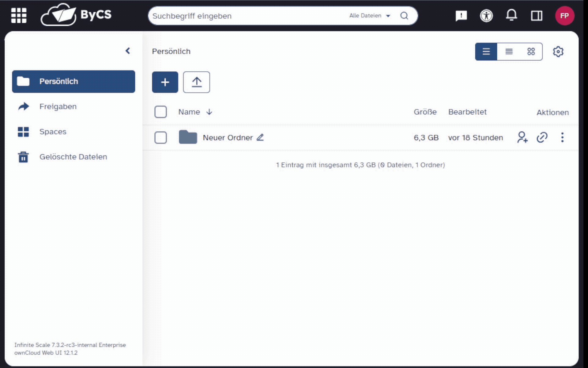Open Freigaben in the sidebar

click(x=58, y=106)
